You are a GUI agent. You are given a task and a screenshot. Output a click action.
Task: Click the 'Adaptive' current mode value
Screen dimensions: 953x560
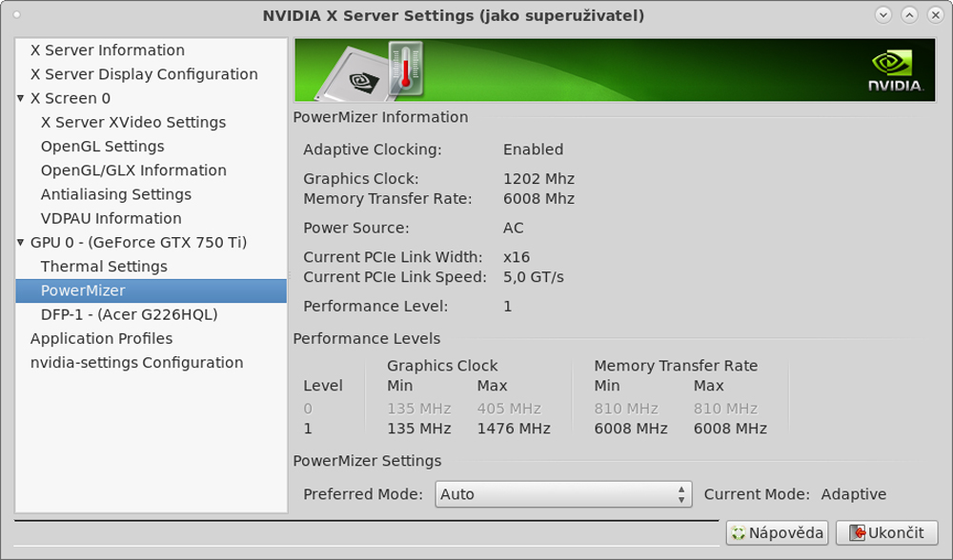pos(853,494)
